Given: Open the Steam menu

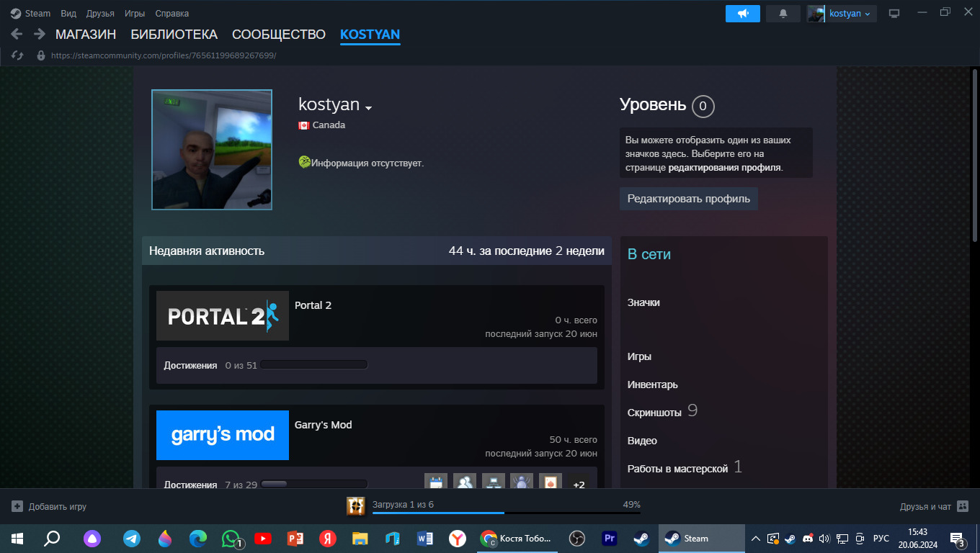Looking at the screenshot, I should coord(37,14).
